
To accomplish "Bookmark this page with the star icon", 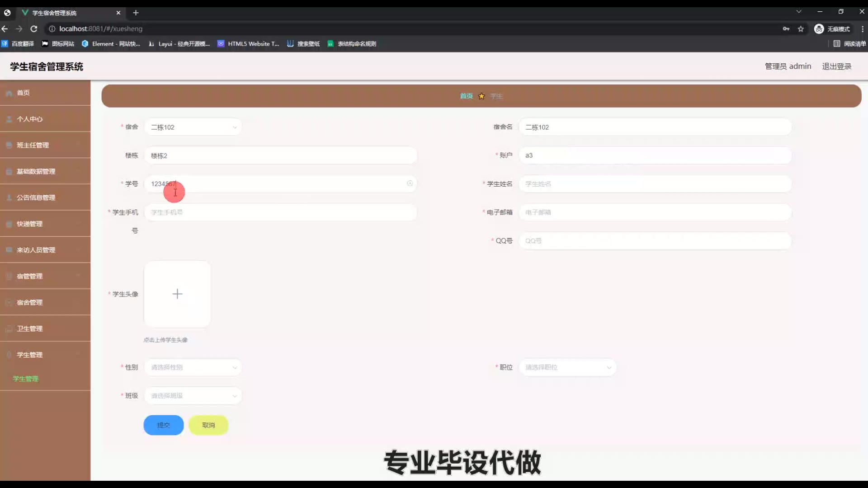I will click(801, 29).
